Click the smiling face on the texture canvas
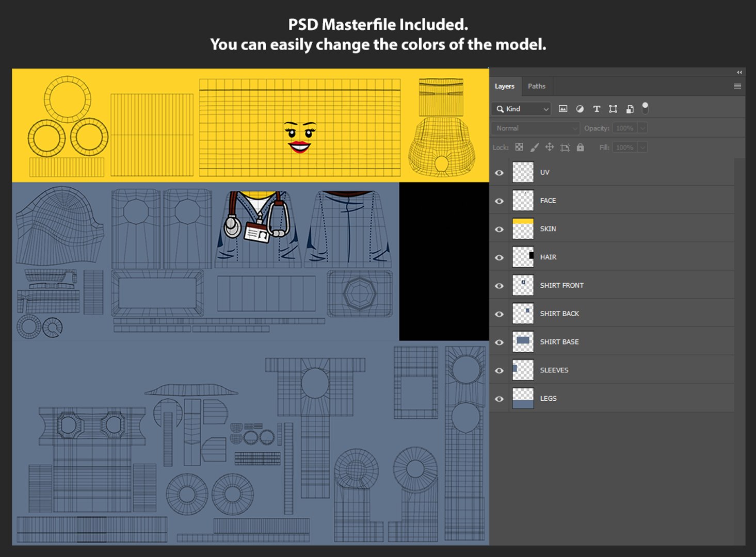 coord(299,137)
